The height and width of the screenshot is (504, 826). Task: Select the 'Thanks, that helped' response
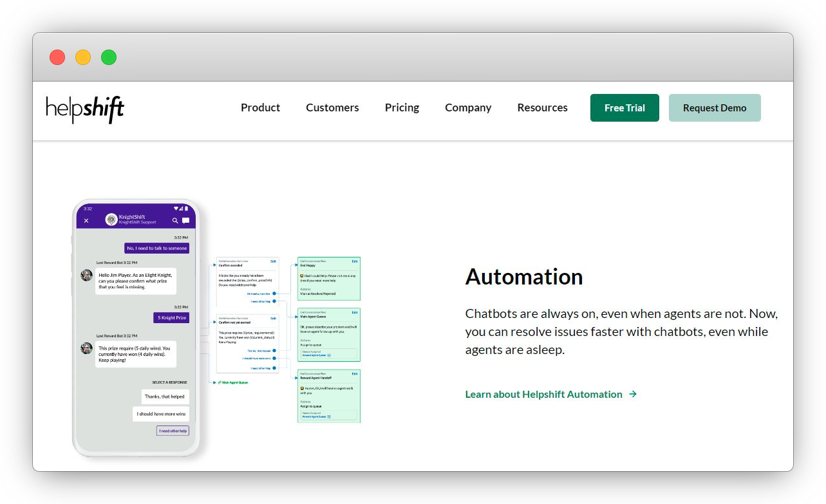(165, 397)
